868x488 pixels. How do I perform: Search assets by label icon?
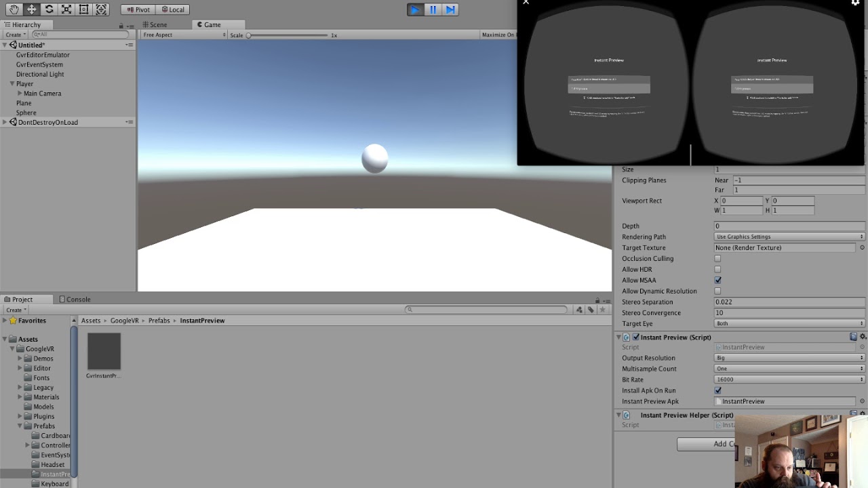(591, 310)
